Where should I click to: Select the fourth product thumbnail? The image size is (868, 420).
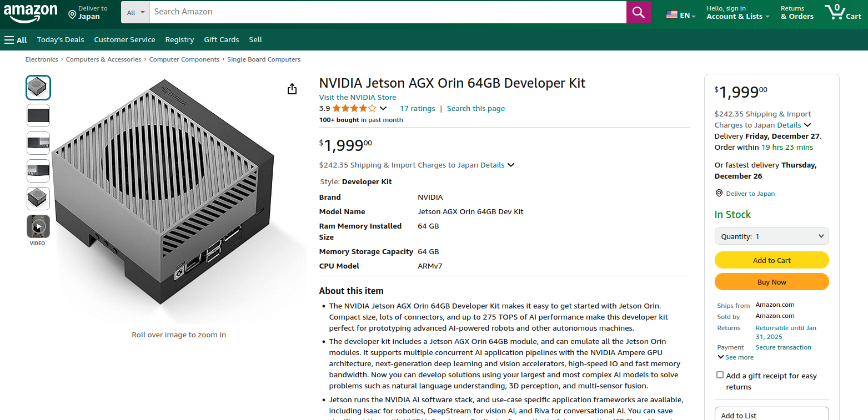[38, 171]
